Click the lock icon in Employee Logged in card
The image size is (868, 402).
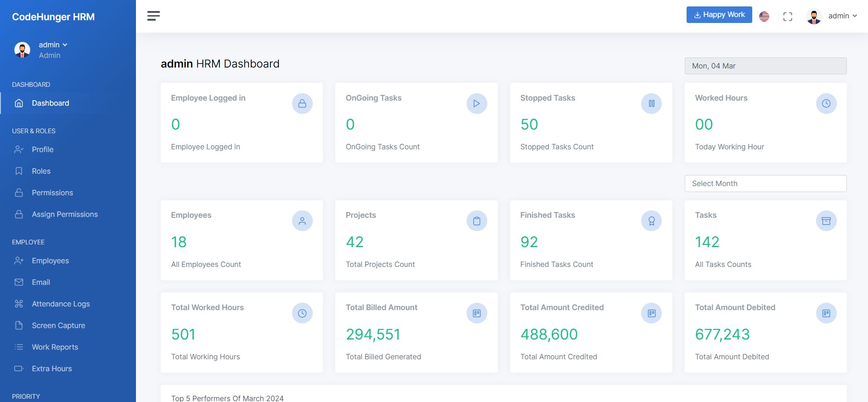click(x=302, y=104)
